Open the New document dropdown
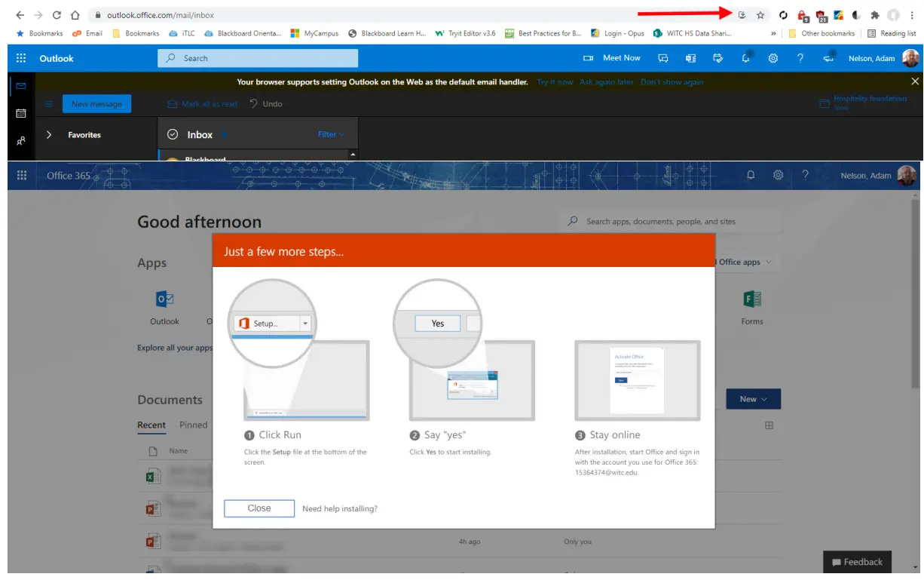The height and width of the screenshot is (580, 924). click(753, 399)
